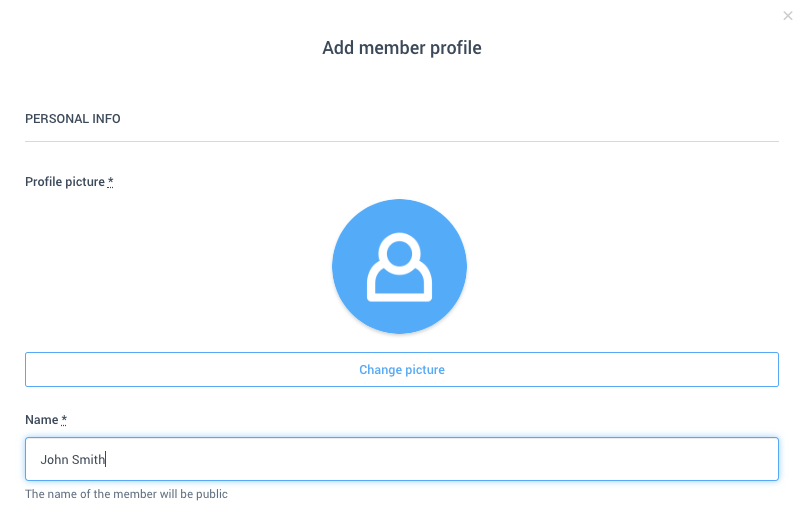Click the Name field label

click(42, 420)
